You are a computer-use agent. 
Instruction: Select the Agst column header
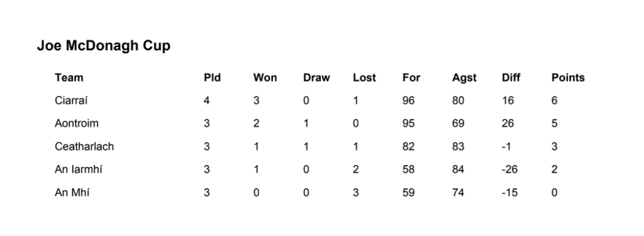point(464,78)
